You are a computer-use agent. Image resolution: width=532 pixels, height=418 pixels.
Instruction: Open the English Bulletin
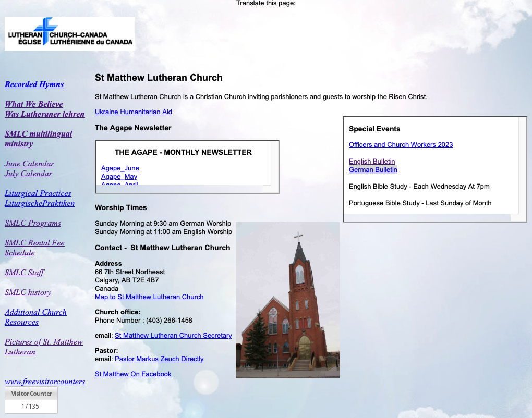tap(372, 162)
